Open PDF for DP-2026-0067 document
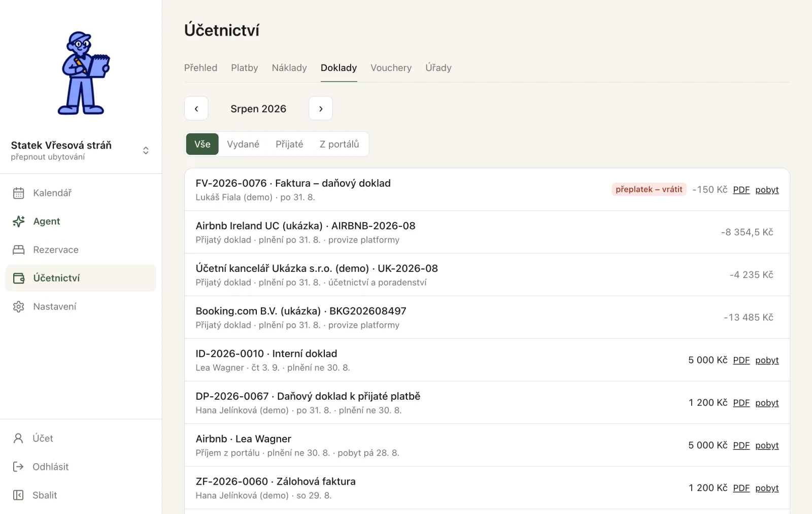Screen dimensions: 812x514 coord(741,403)
